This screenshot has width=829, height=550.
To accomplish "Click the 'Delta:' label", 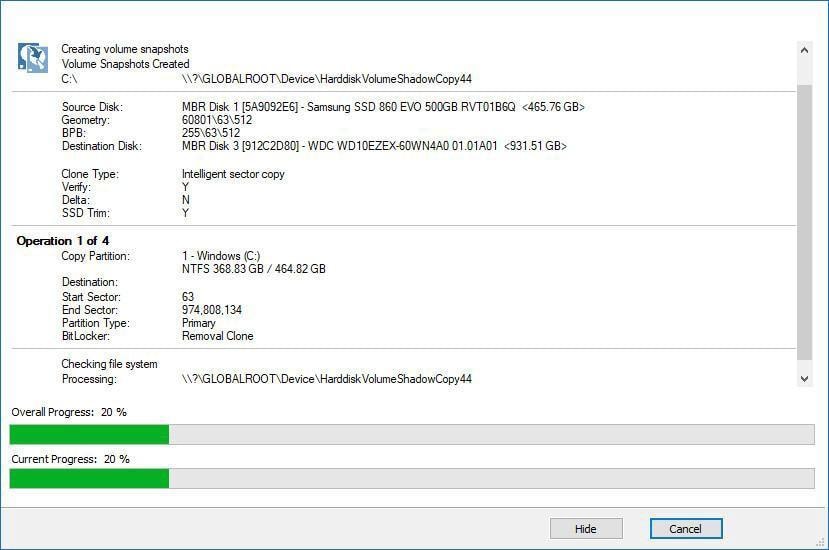I will (x=76, y=200).
